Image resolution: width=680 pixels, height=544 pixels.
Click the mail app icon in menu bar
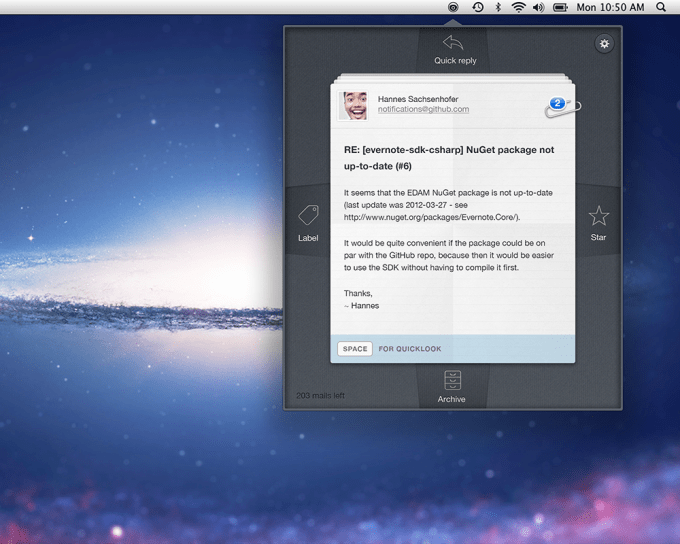pos(453,7)
